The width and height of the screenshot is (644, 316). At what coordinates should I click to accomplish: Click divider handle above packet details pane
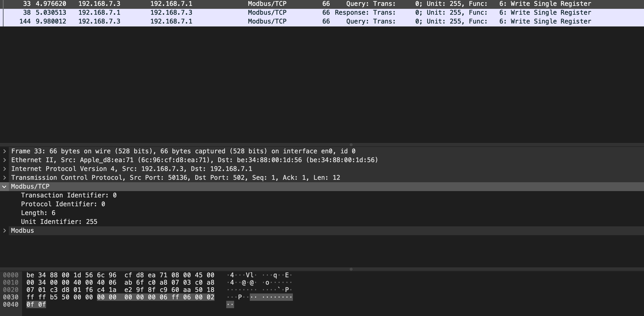[351, 145]
